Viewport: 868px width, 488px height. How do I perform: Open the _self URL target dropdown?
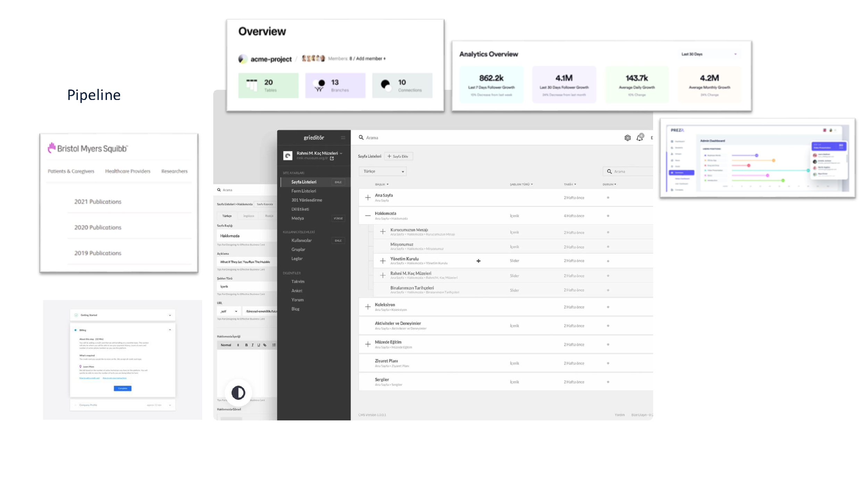coord(228,311)
